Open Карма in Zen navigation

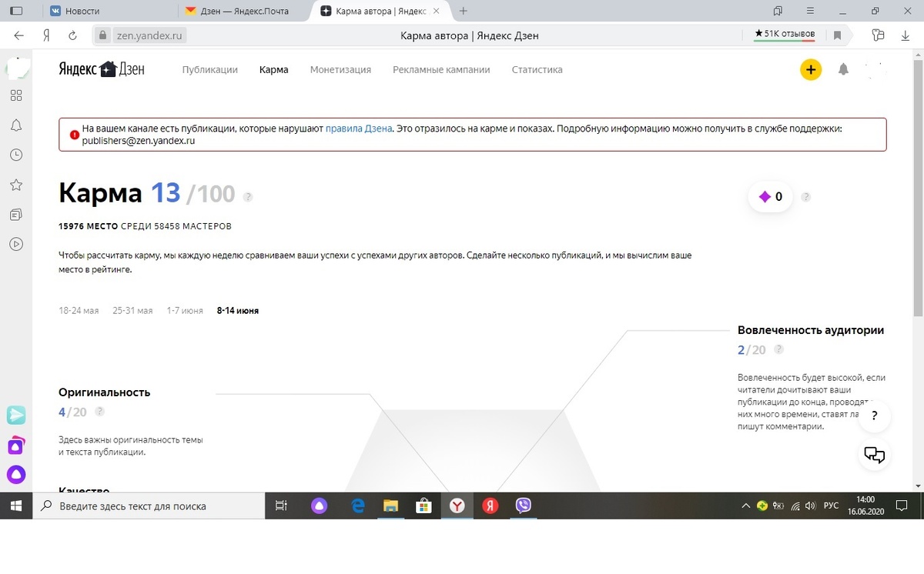(x=273, y=69)
